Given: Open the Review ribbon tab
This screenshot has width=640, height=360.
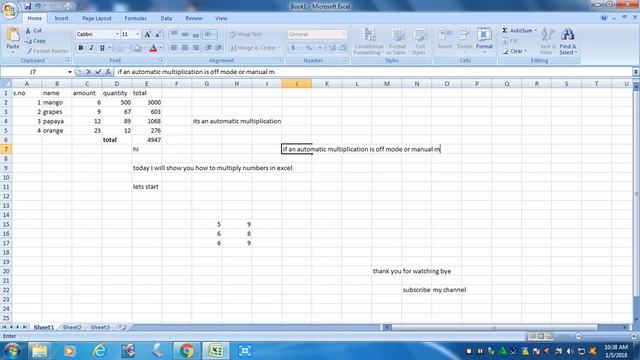Looking at the screenshot, I should [193, 18].
